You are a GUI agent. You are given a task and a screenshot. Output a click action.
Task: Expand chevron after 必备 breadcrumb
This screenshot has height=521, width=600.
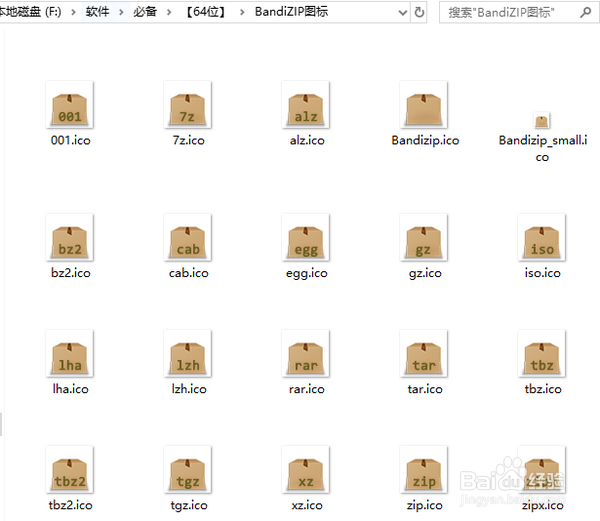(x=169, y=12)
